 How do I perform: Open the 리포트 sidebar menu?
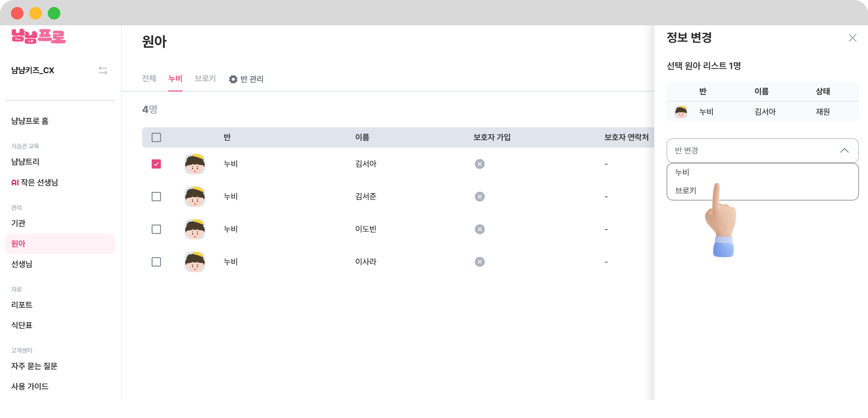tap(22, 305)
